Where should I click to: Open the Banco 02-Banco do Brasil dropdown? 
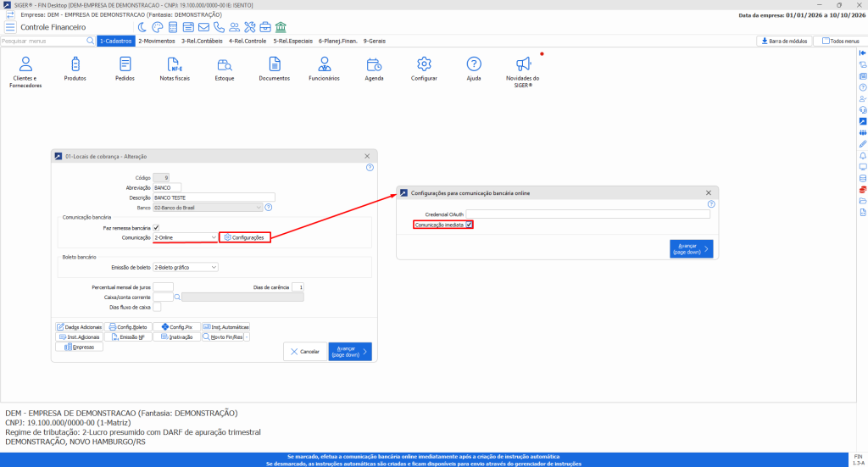208,208
